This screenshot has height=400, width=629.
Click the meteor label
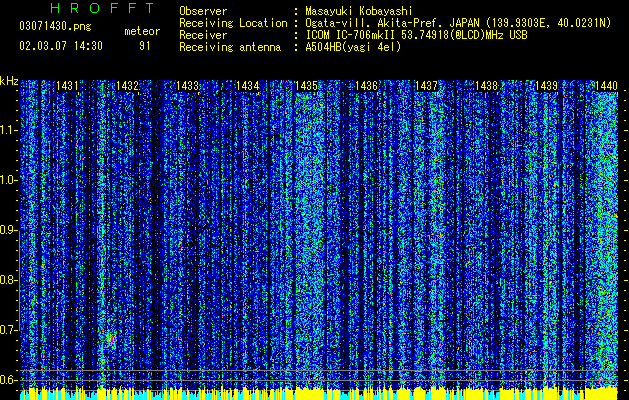142,31
